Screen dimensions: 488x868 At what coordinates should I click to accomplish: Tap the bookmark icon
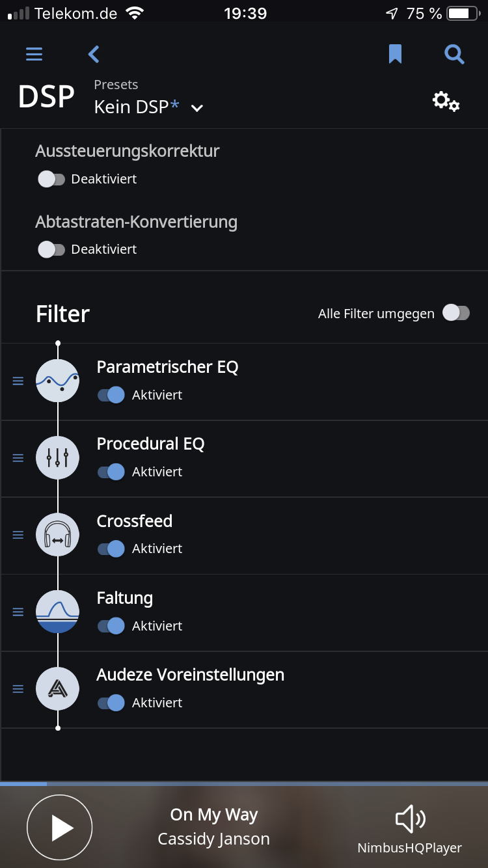coord(395,54)
